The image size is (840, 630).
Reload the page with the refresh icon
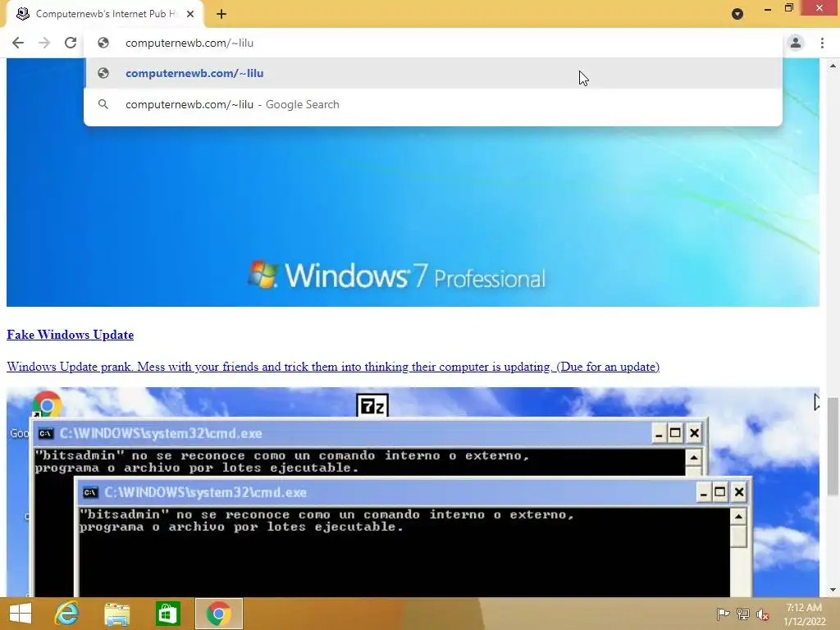point(71,43)
